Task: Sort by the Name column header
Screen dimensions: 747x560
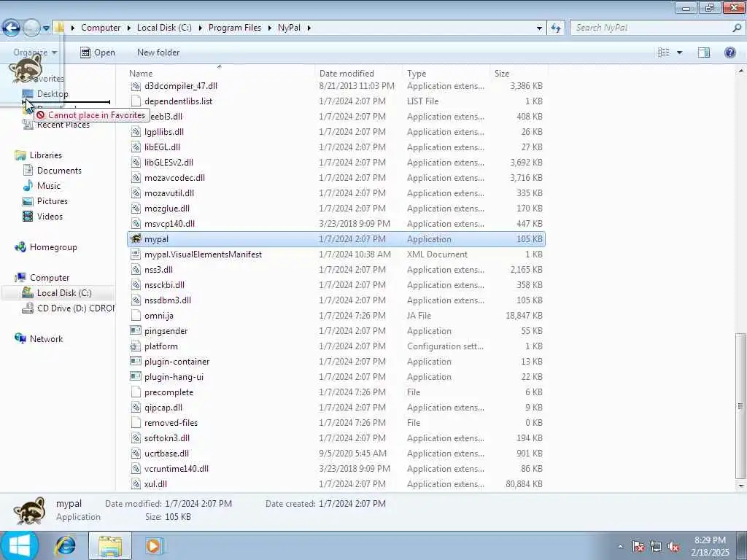Action: coord(141,74)
